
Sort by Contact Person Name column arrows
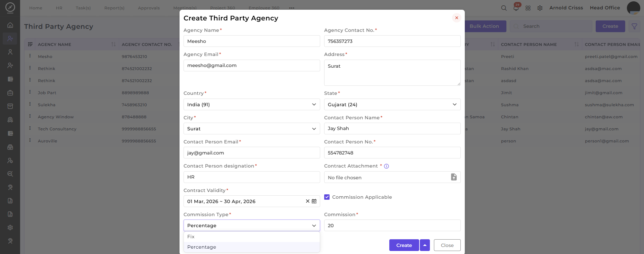pos(577,44)
